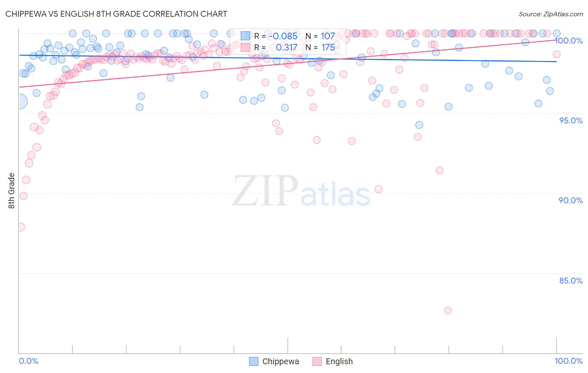Click the English legend label
The image size is (588, 373).
pyautogui.click(x=339, y=361)
